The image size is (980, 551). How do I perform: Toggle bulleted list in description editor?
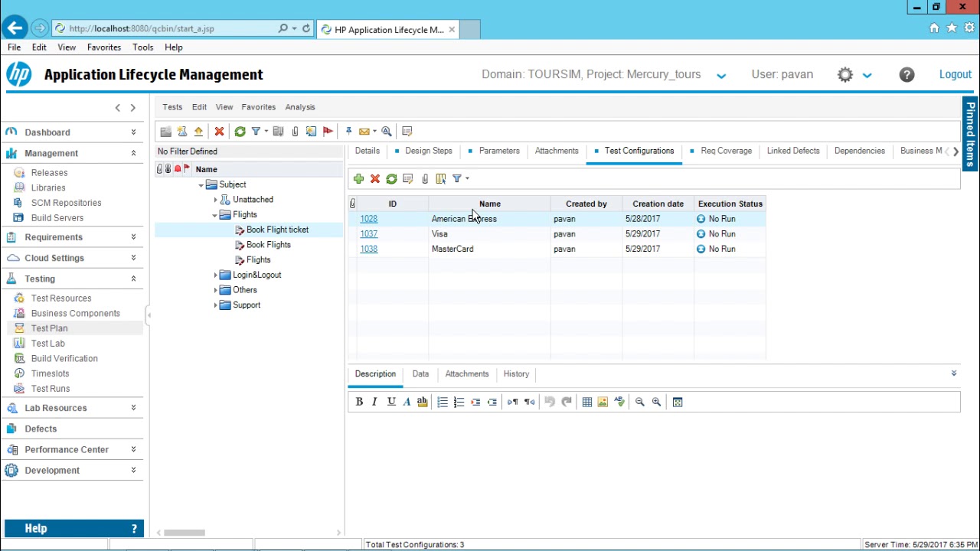point(443,402)
